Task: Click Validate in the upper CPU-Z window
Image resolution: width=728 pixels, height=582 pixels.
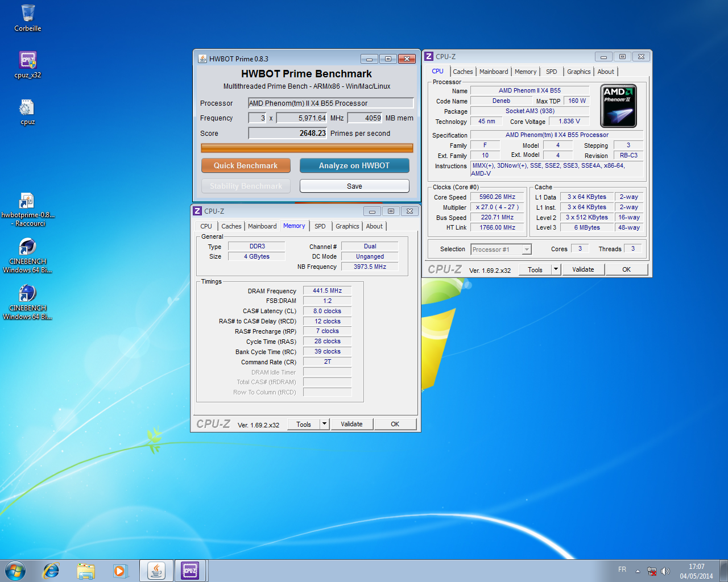Action: [x=583, y=269]
